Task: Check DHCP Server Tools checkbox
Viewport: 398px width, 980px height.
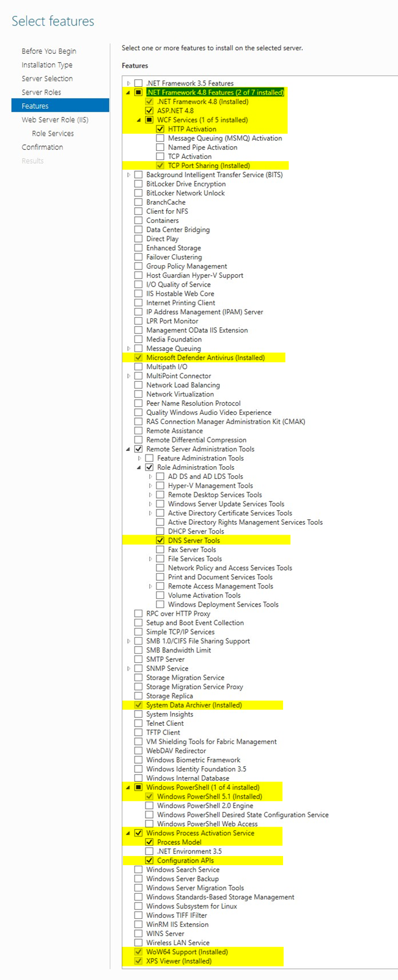Action: tap(160, 531)
